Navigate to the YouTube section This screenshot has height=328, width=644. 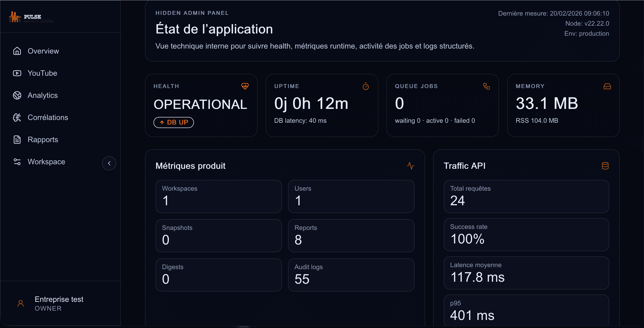click(42, 73)
